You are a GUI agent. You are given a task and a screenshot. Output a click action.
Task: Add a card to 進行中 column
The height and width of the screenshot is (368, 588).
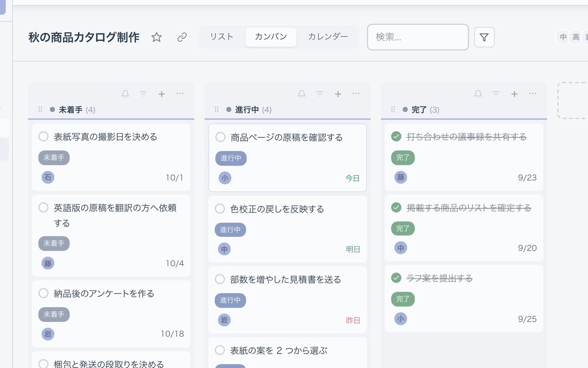tap(338, 94)
